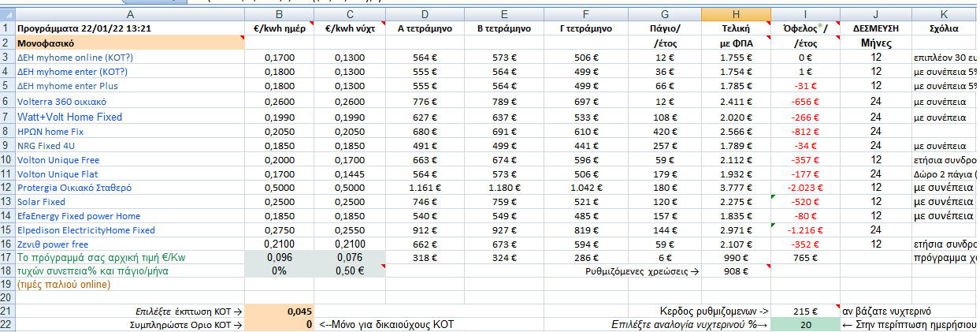Viewport: 980px width, 332px height.
Task: Click green night ratio cell 20
Action: click(804, 325)
